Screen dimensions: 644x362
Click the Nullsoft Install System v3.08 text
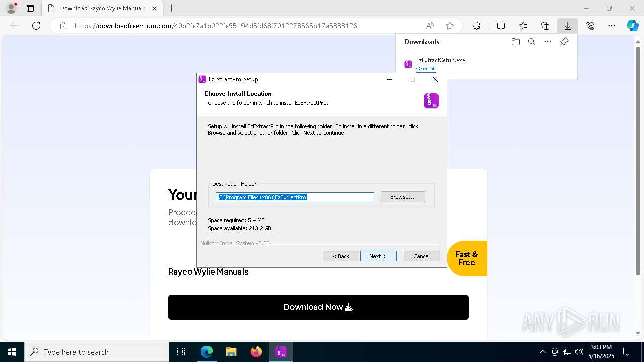pyautogui.click(x=235, y=243)
